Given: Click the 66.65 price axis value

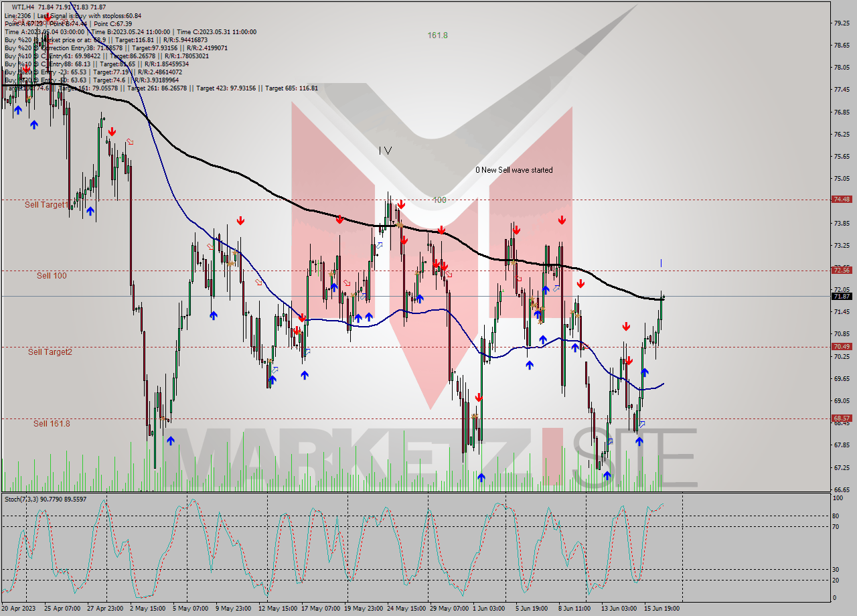Looking at the screenshot, I should coord(842,489).
